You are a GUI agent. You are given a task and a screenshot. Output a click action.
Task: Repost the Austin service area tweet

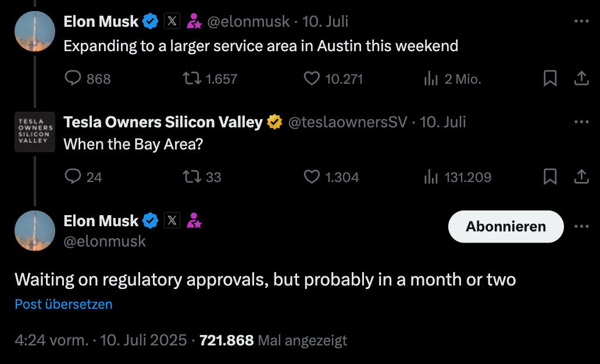[x=210, y=78]
